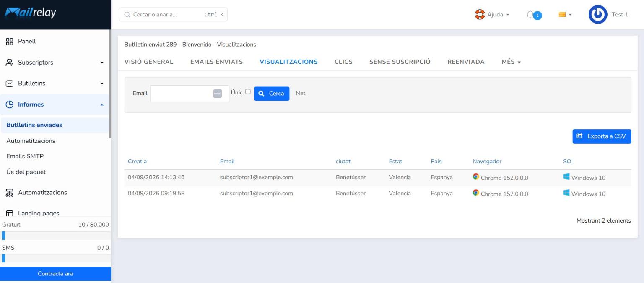Screen dimensions: 644x283
Task: Sort by Estat column header
Action: (x=395, y=162)
